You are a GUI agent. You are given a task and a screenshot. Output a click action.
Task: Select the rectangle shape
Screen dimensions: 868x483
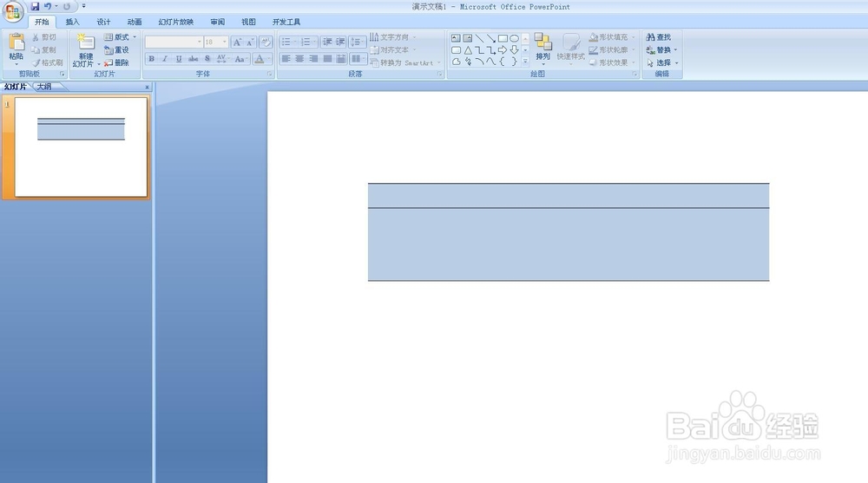503,38
